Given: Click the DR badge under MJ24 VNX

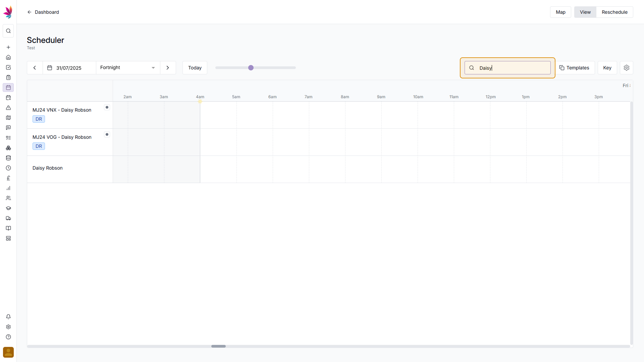Looking at the screenshot, I should point(39,119).
